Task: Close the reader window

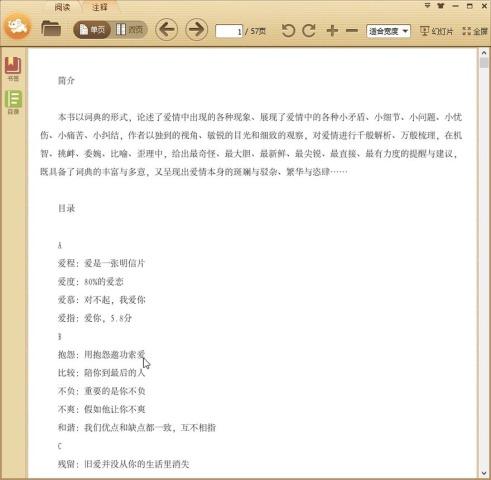Action: 484,6
